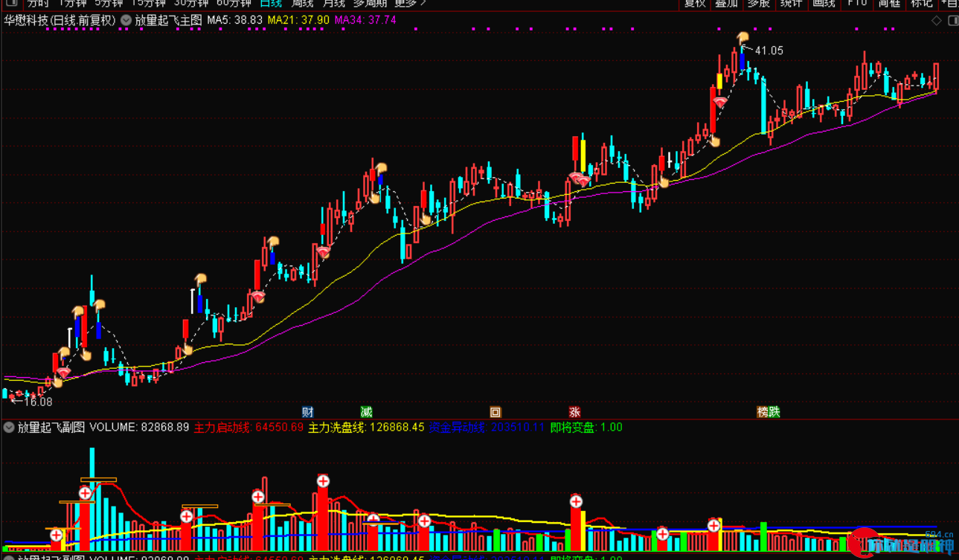Click the MA5: 38.83 label
959x560 pixels.
[235, 21]
